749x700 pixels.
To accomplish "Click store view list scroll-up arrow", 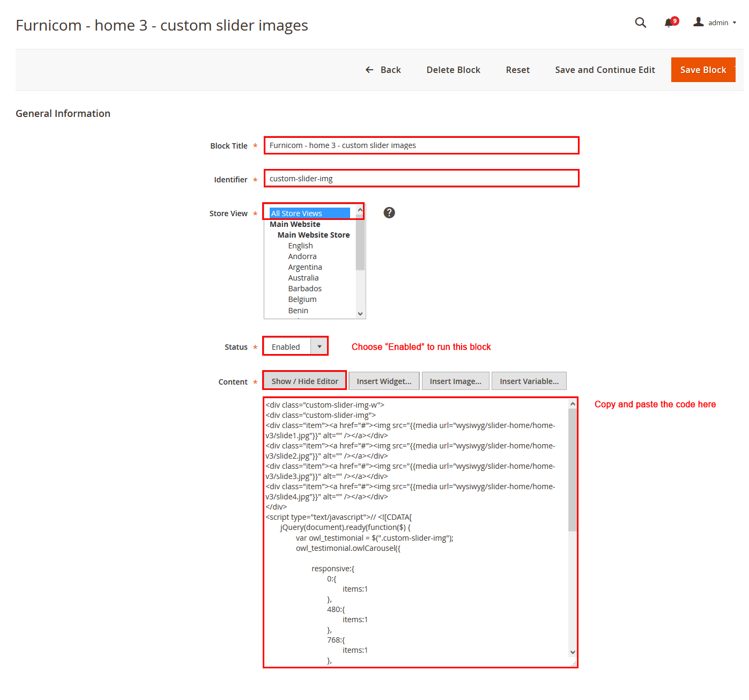I will click(x=360, y=209).
